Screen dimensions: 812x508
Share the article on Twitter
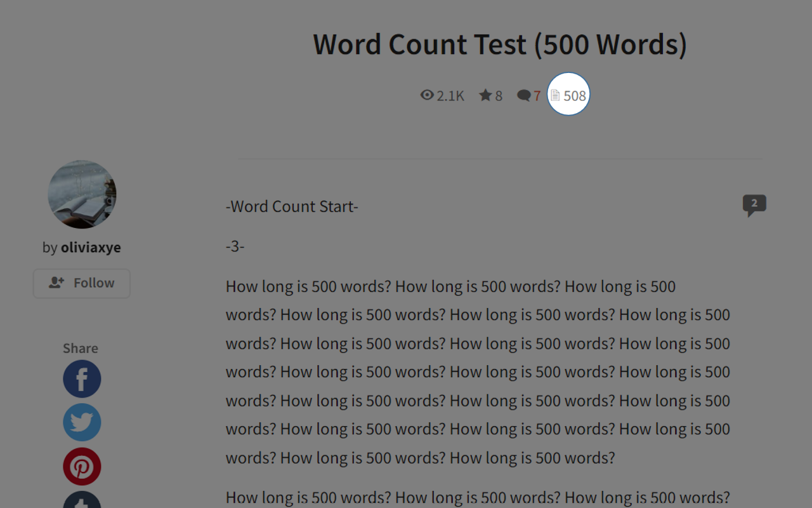[x=82, y=422]
